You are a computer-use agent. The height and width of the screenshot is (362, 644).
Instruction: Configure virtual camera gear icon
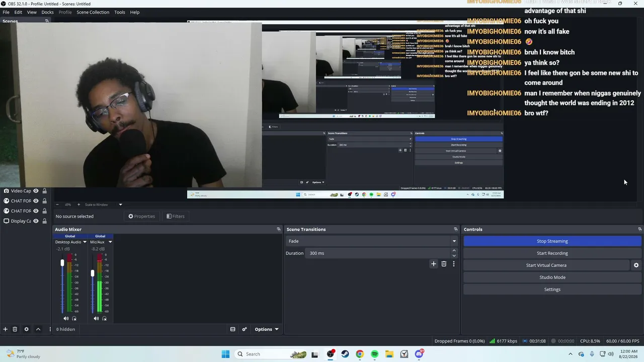[x=636, y=265]
